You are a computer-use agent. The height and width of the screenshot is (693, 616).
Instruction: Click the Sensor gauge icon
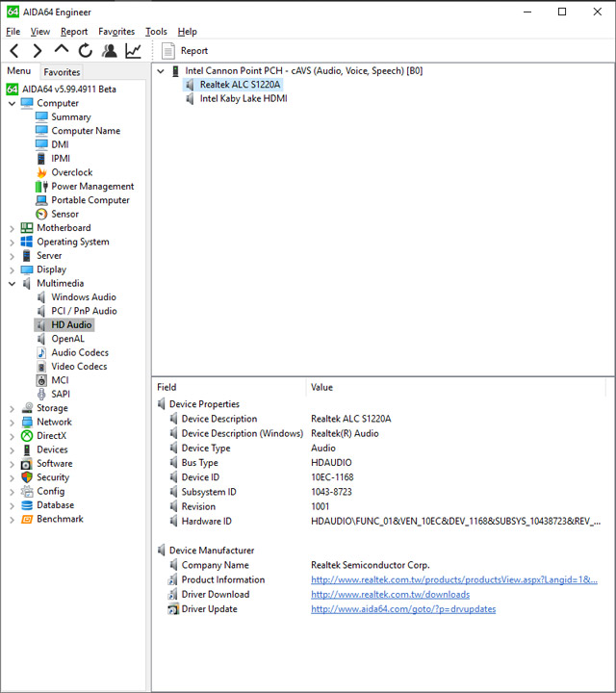tap(41, 214)
